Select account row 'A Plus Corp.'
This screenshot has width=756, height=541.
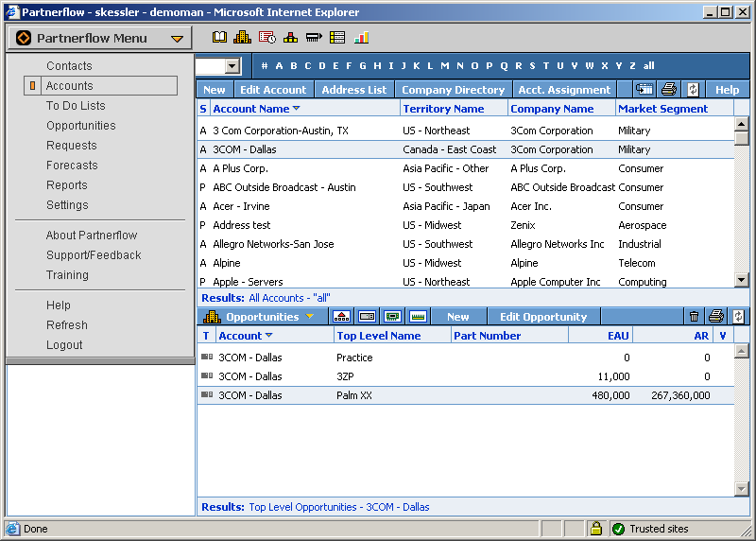(x=465, y=168)
